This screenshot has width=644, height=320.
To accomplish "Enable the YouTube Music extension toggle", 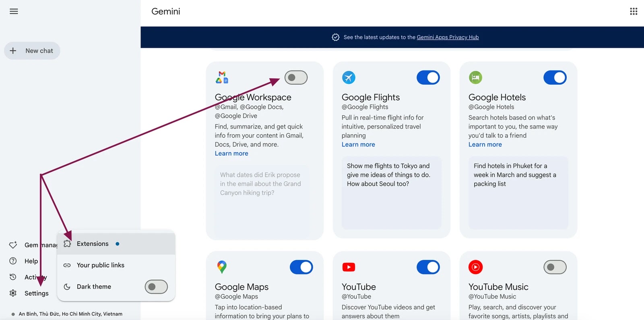I will click(x=555, y=267).
